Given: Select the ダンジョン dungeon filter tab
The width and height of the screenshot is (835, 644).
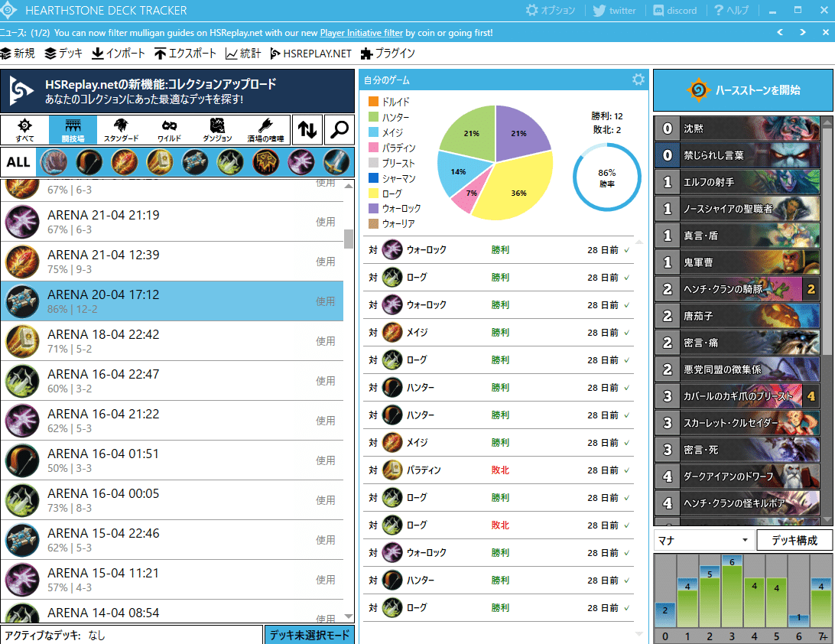Looking at the screenshot, I should tap(217, 130).
